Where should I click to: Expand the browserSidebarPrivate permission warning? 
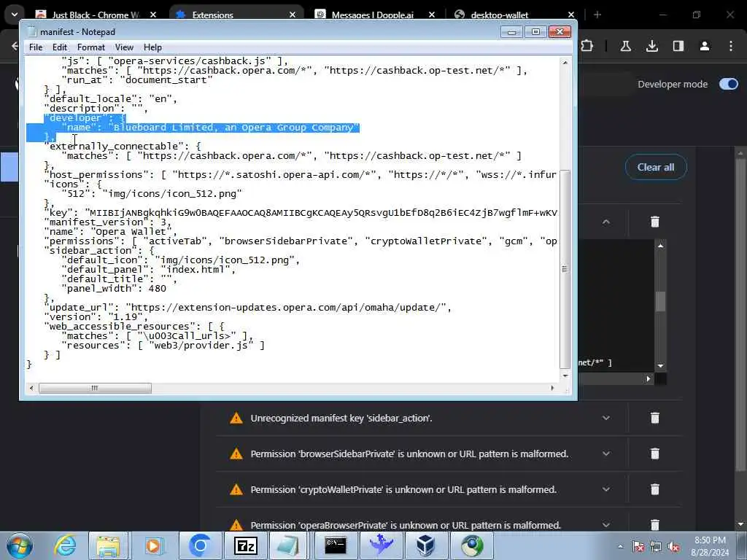tap(606, 454)
